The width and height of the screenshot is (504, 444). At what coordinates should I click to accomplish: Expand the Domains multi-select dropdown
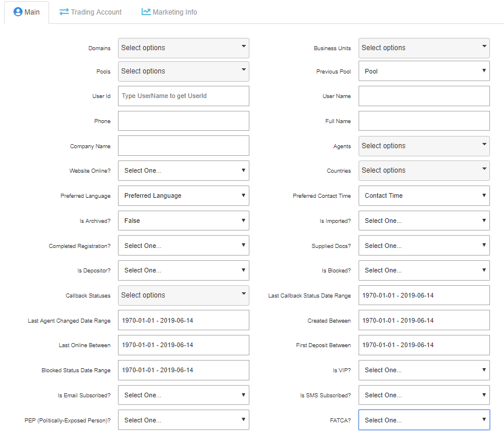(183, 48)
